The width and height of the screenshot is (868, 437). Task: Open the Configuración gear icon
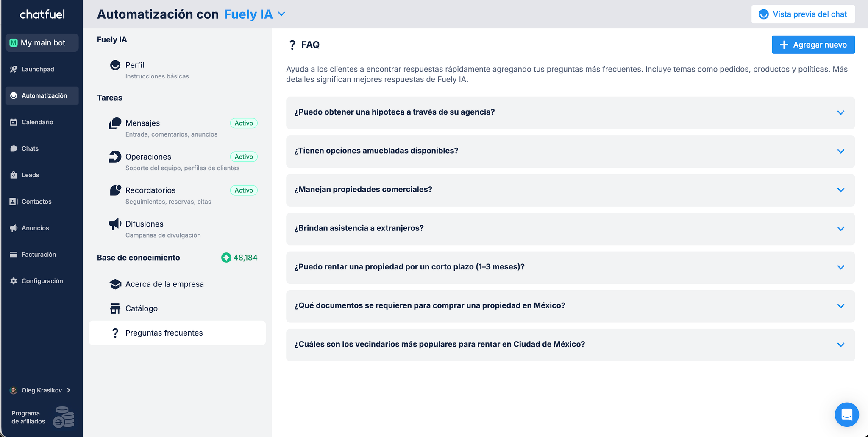[x=14, y=281]
